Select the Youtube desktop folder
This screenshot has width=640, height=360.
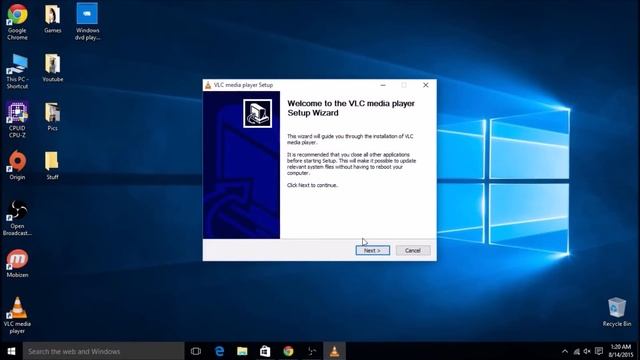pos(53,68)
